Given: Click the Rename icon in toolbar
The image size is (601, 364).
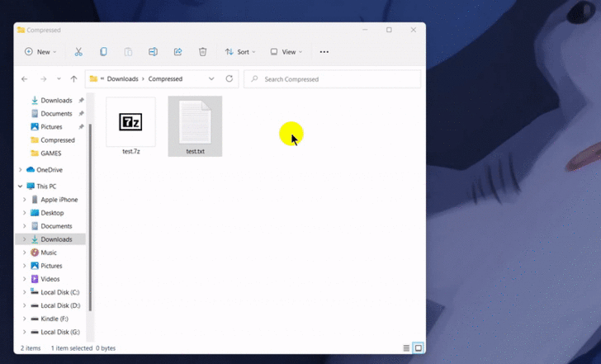Looking at the screenshot, I should coord(153,52).
